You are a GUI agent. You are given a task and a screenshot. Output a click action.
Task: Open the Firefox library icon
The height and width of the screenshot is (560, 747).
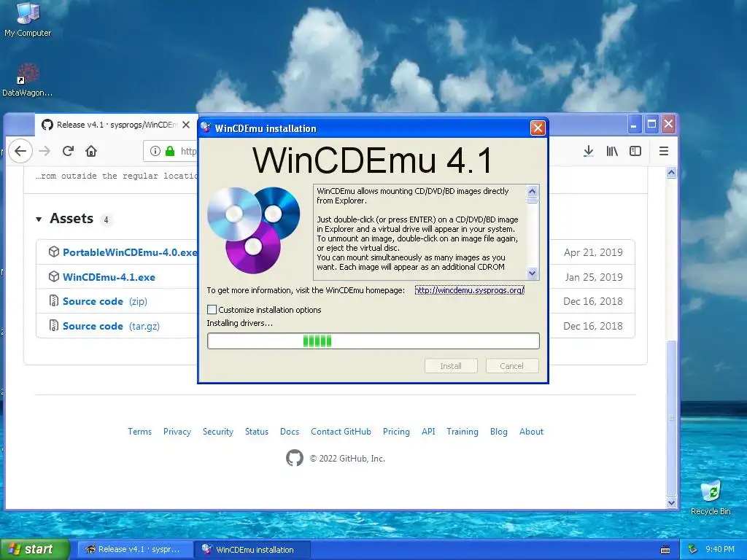click(612, 151)
